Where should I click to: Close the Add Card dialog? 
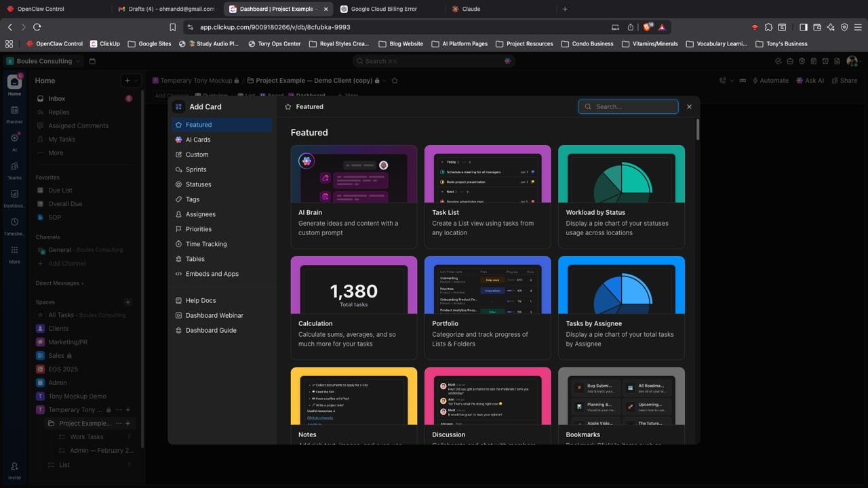(689, 106)
